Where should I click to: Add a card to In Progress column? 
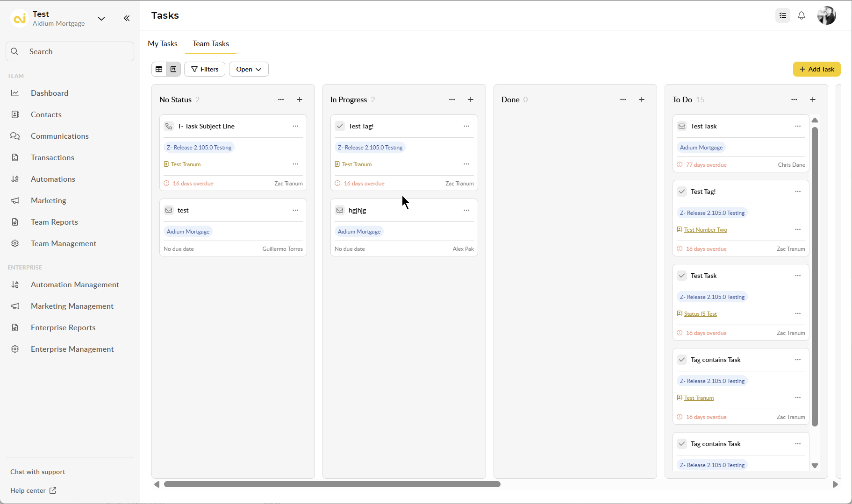pyautogui.click(x=471, y=99)
